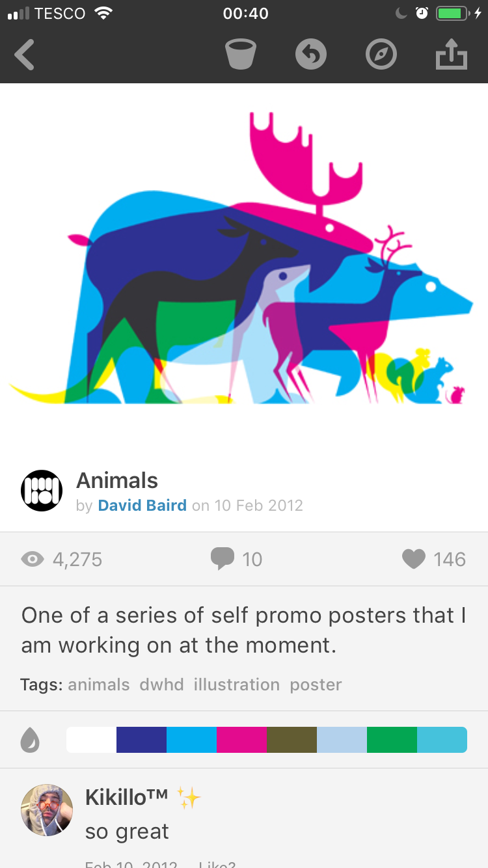
Task: Like the shot with the heart icon
Action: (x=413, y=559)
